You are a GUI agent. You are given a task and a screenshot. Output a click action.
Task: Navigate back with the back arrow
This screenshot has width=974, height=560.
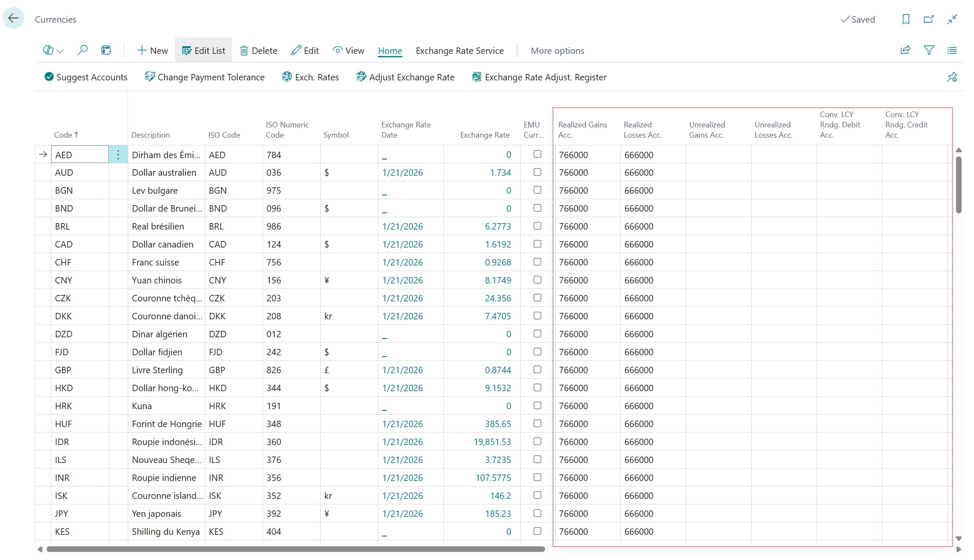(x=13, y=18)
